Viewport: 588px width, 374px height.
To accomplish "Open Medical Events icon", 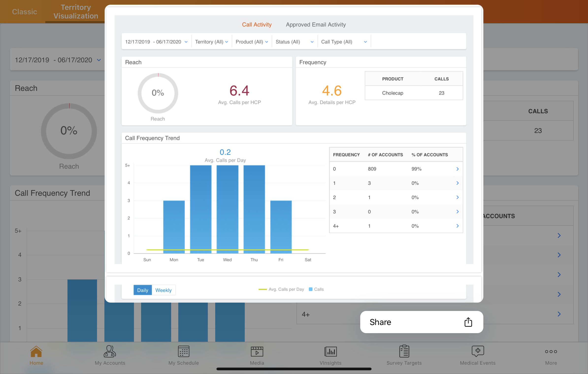I will [x=478, y=351].
